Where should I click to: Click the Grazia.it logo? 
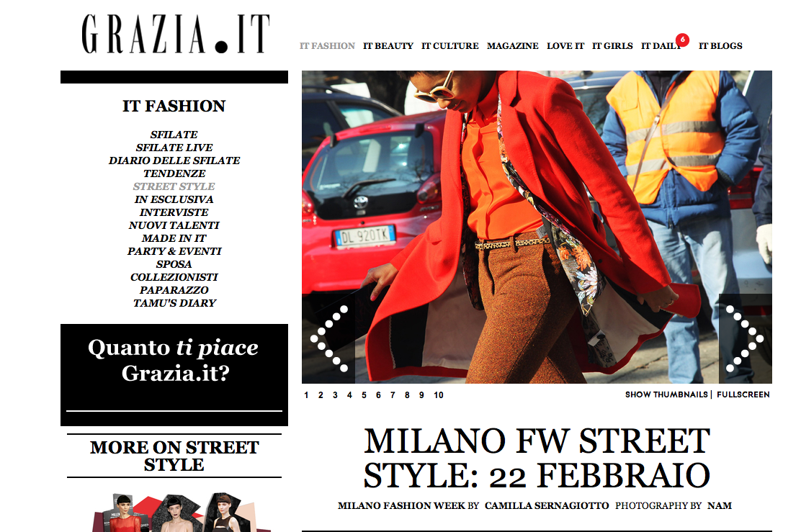[x=175, y=34]
